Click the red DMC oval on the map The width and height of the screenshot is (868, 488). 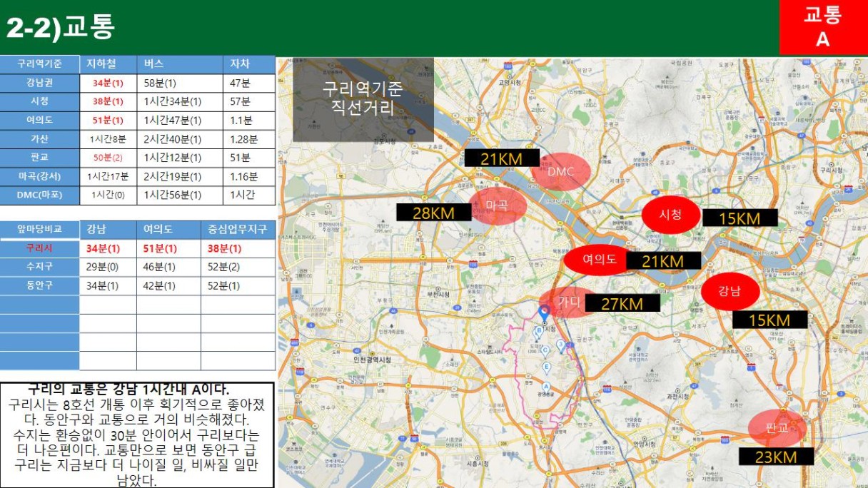pos(561,171)
